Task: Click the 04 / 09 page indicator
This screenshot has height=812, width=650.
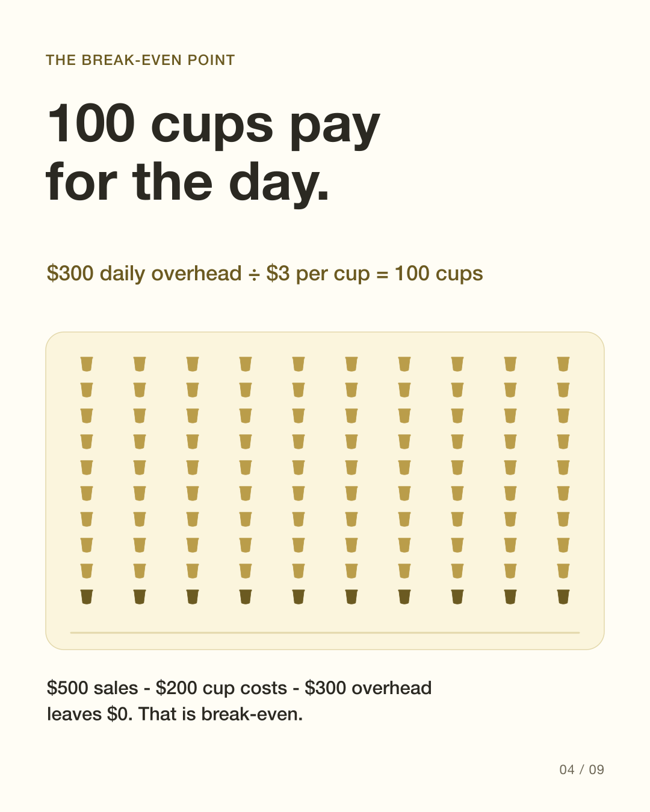Action: pos(582,770)
